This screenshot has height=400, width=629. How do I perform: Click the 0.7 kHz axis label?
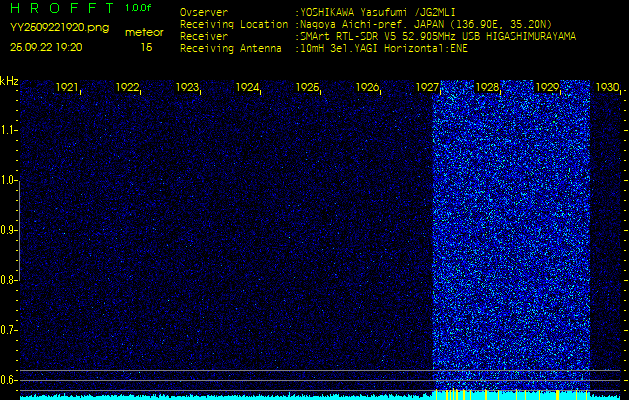7,330
